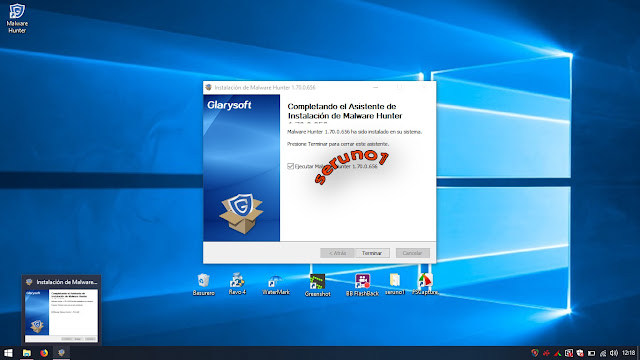Select the installer window preview thumbnail
640x360 pixels.
(61, 315)
